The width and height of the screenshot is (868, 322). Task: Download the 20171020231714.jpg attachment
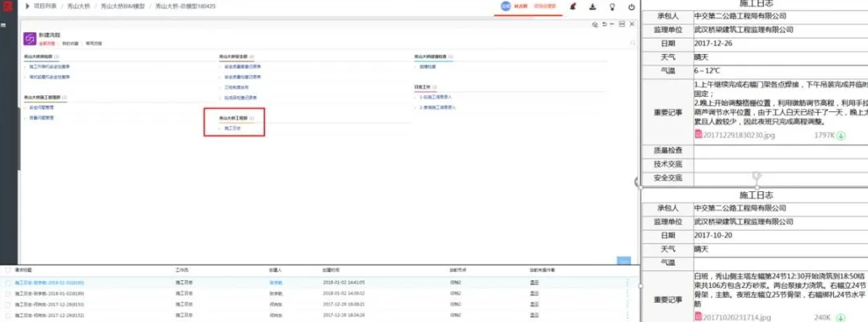click(841, 318)
